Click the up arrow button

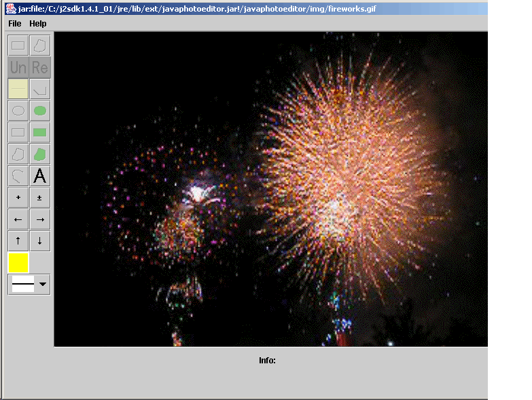(x=18, y=241)
